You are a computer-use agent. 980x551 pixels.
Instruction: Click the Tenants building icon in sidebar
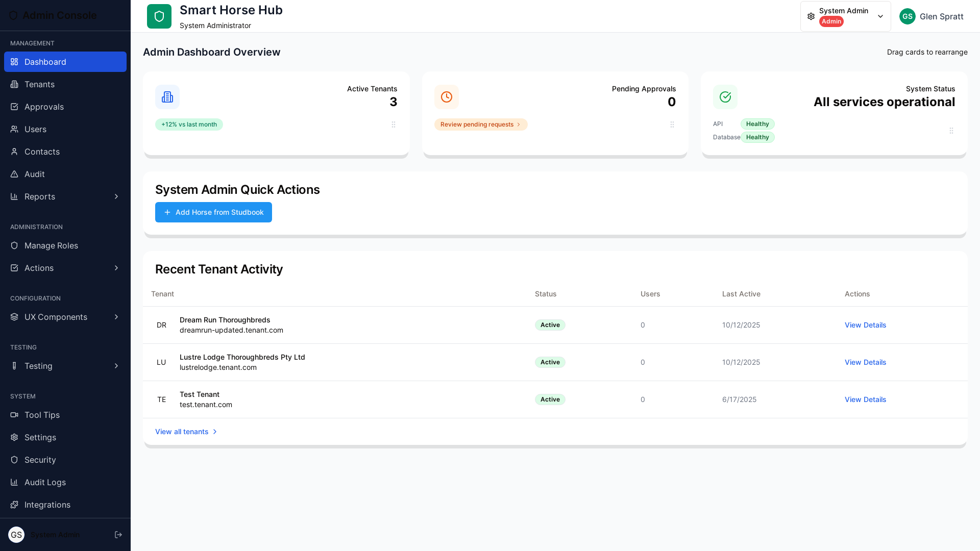point(14,84)
